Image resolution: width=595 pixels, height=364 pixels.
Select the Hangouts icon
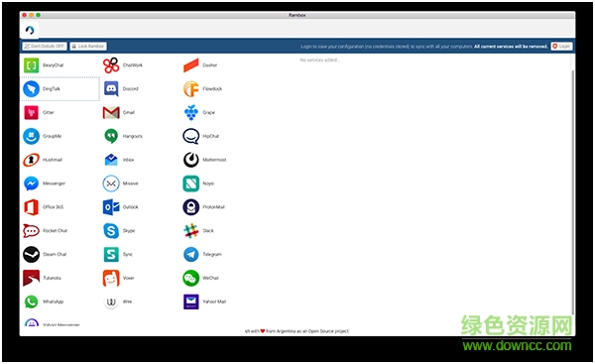coord(111,136)
